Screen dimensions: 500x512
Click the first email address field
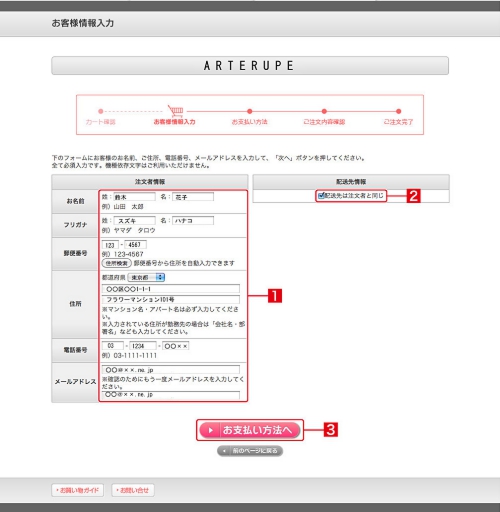point(171,369)
